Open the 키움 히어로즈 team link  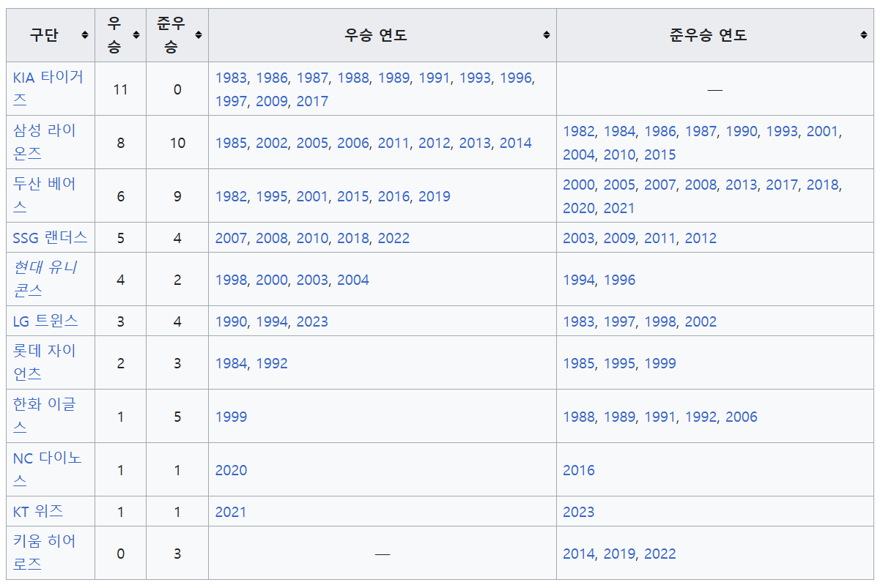tap(45, 553)
